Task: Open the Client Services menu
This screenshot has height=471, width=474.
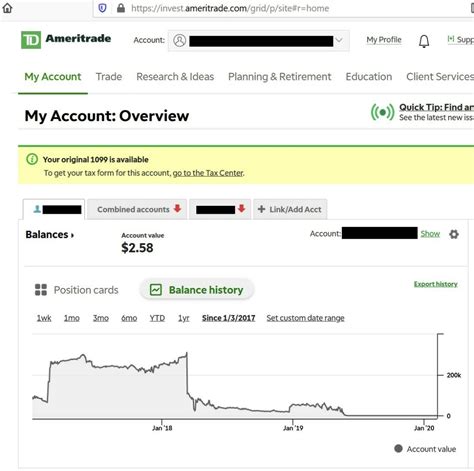Action: (x=440, y=77)
